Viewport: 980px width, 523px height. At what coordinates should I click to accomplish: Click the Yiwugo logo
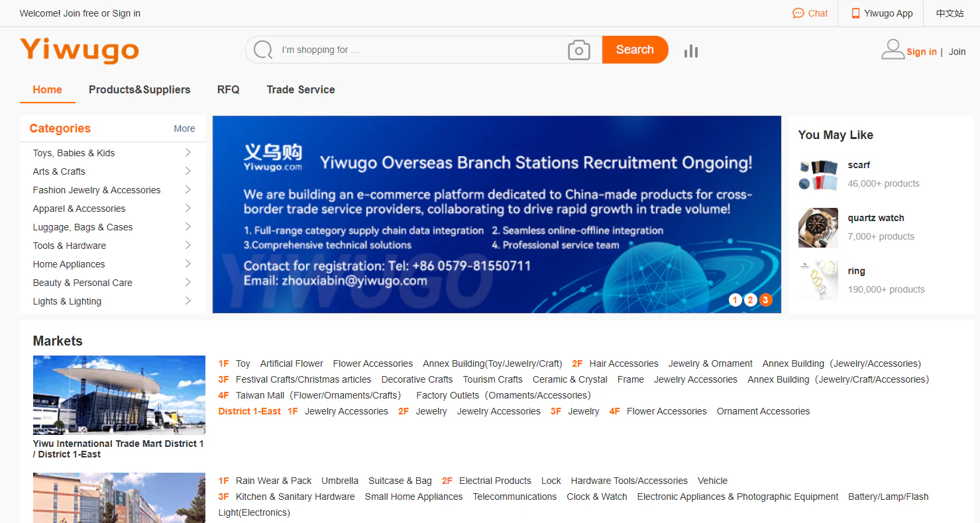79,50
